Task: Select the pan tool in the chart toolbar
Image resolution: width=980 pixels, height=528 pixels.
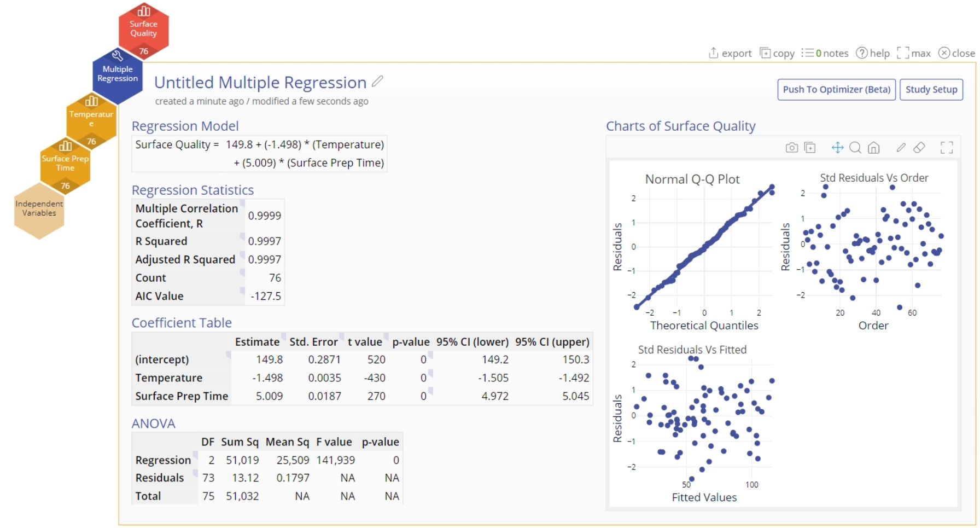Action: [837, 148]
